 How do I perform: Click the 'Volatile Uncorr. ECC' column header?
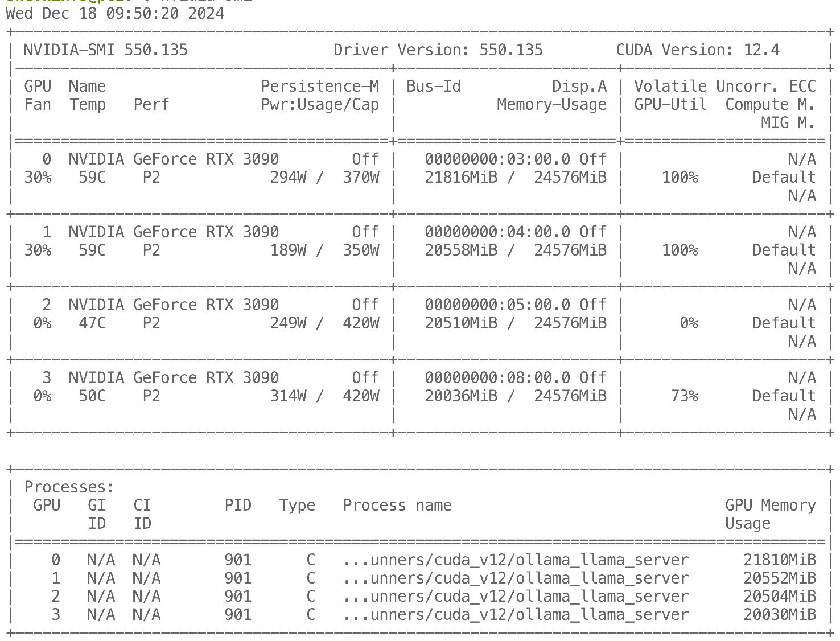(724, 87)
